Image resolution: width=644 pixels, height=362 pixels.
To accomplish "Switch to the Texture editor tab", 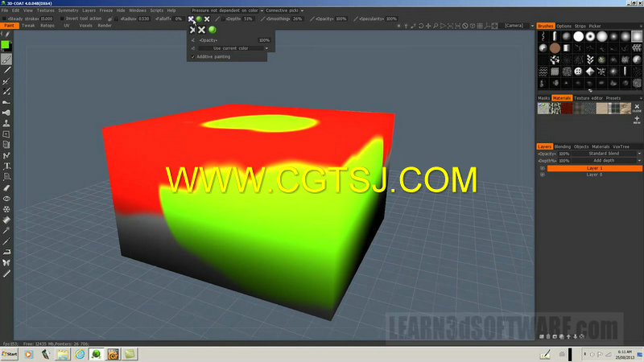I will pos(588,98).
